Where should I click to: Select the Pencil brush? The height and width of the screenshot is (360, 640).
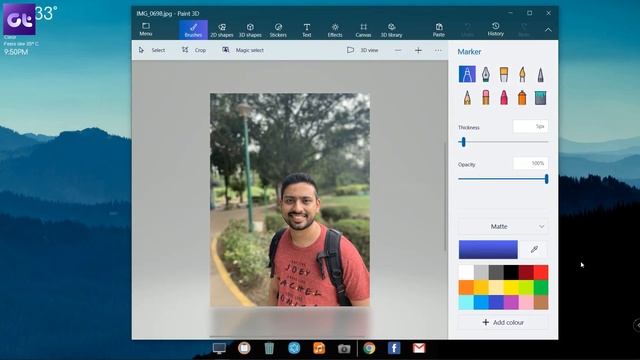(467, 98)
